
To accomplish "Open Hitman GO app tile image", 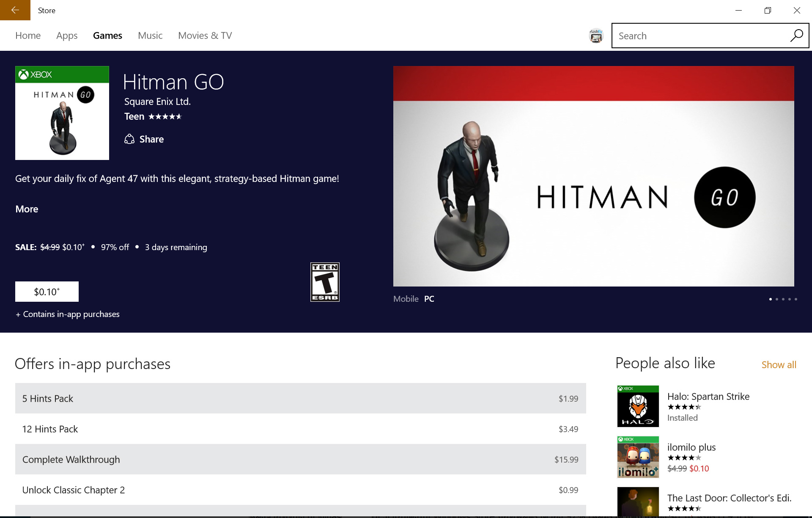I will [62, 113].
